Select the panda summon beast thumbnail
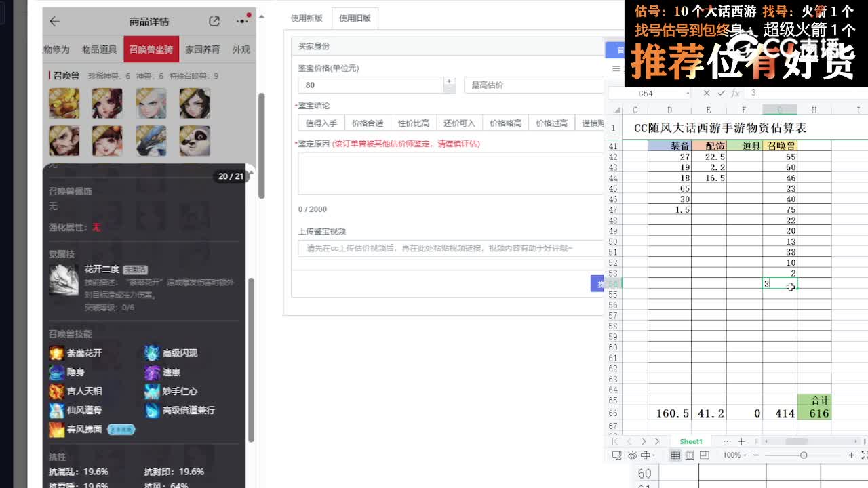Viewport: 868px width, 488px height. (195, 142)
